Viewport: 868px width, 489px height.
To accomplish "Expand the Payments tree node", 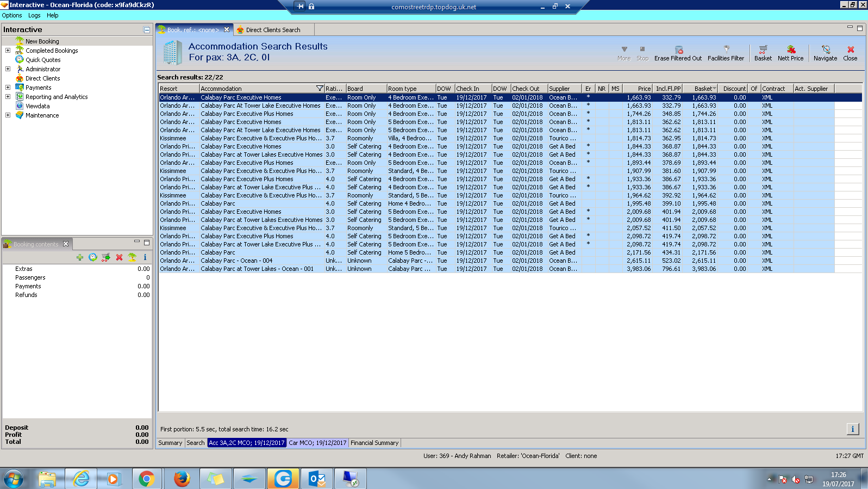I will coord(8,88).
